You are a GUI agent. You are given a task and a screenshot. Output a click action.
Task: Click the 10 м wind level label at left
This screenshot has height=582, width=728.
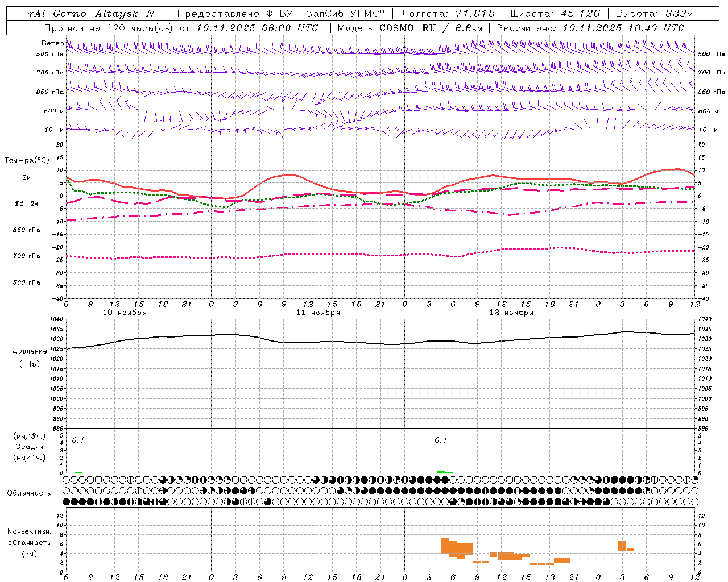click(55, 130)
